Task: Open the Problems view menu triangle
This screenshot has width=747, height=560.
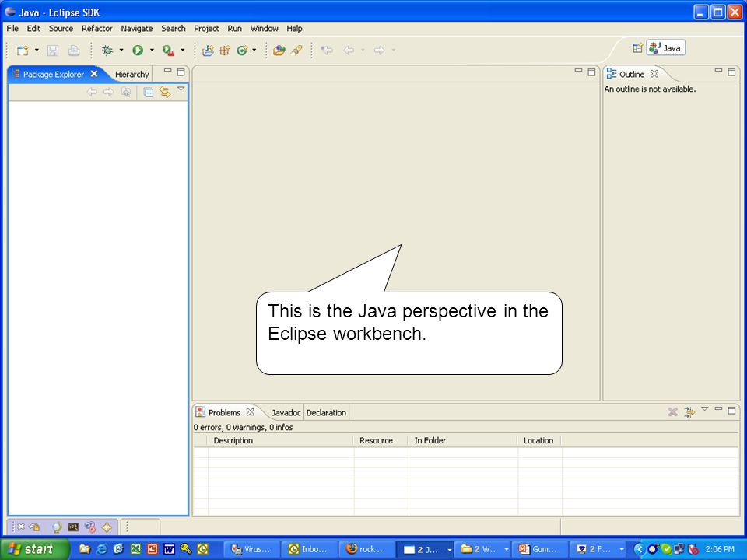Action: [x=705, y=409]
